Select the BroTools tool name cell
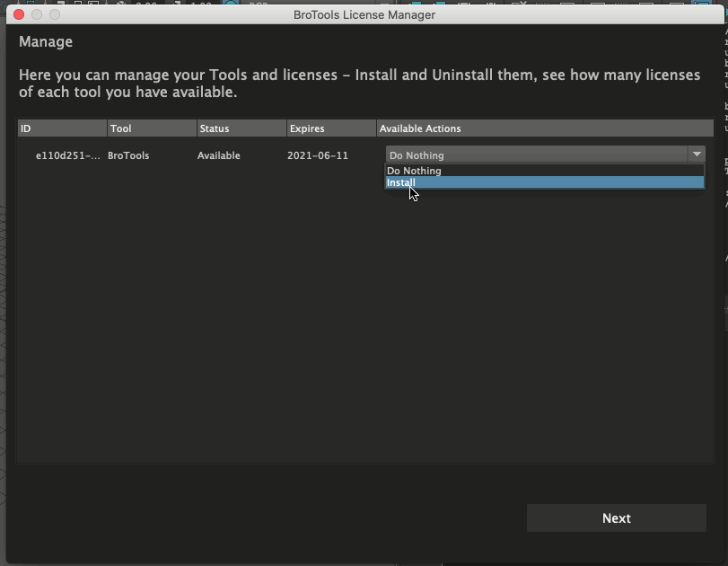728x566 pixels. click(x=128, y=155)
